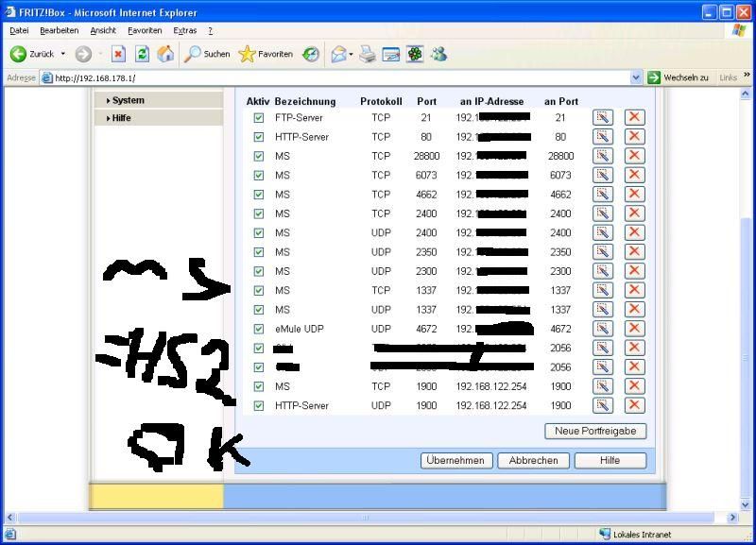Uncheck Aktiv for the eMule UDP entry

point(259,329)
